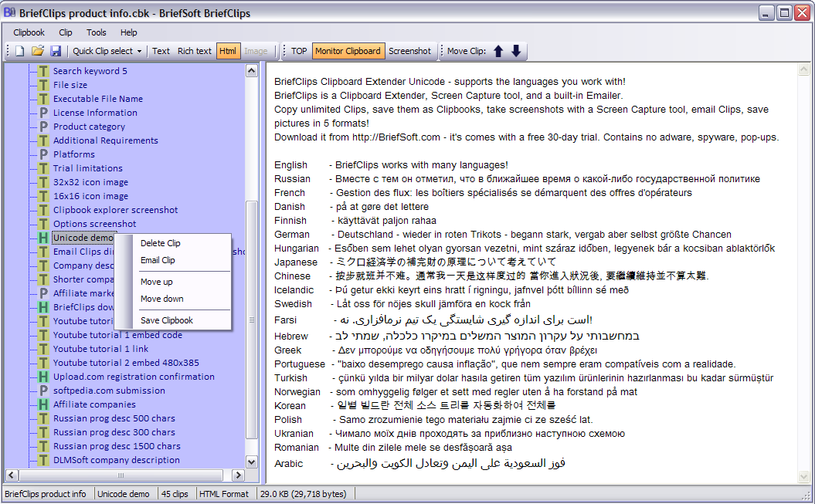The height and width of the screenshot is (504, 815).
Task: Switch to Html view format
Action: pyautogui.click(x=228, y=51)
